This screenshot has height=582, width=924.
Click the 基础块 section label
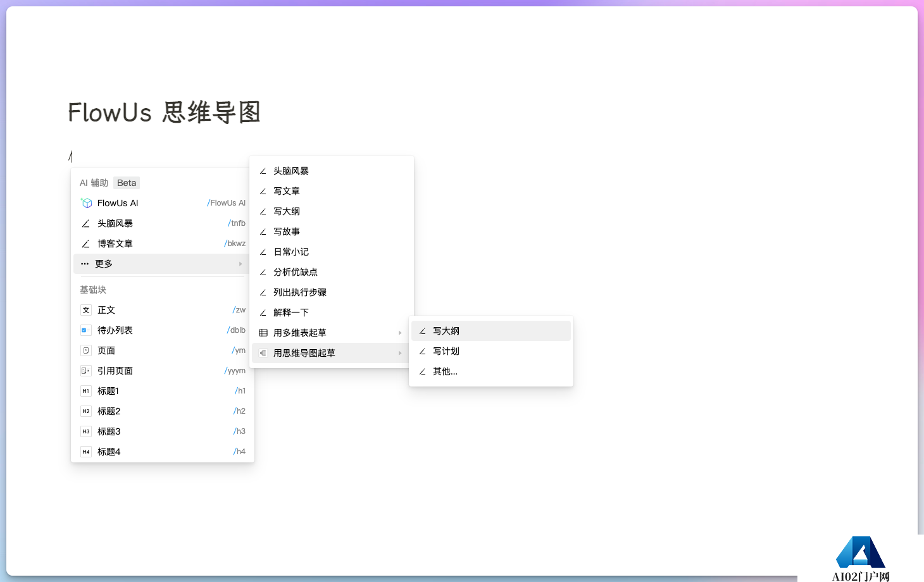(x=93, y=290)
